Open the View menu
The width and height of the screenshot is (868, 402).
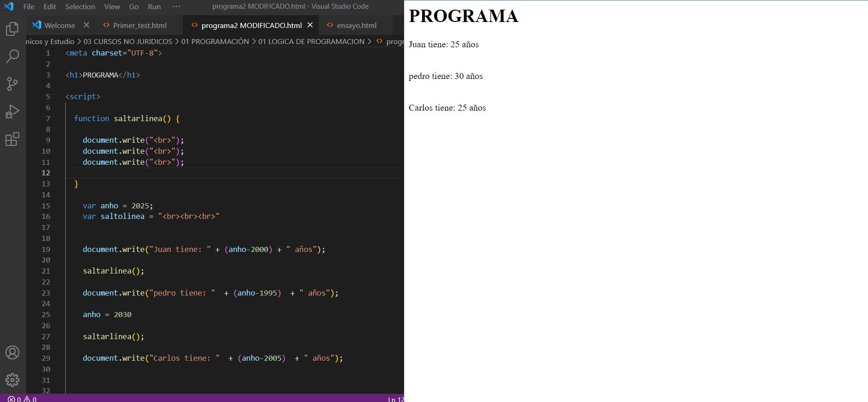click(x=112, y=6)
